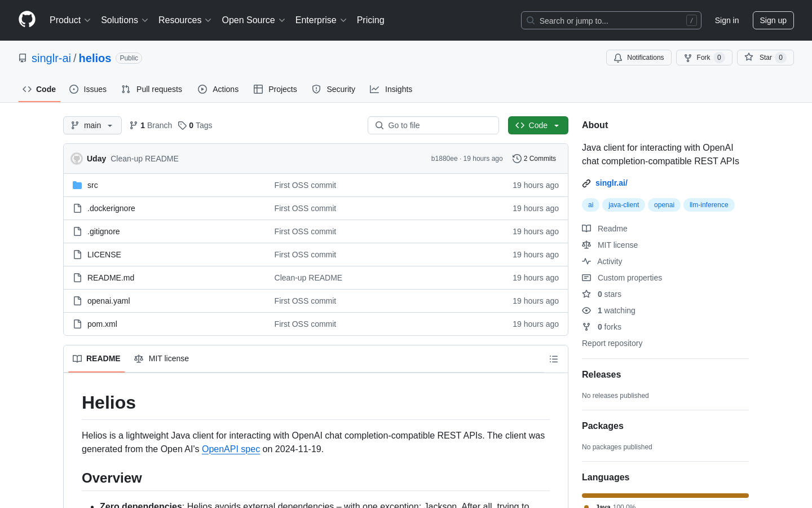Screen dimensions: 812x508
Task: Click the scale icon next to MIT license in About
Action: (586, 245)
